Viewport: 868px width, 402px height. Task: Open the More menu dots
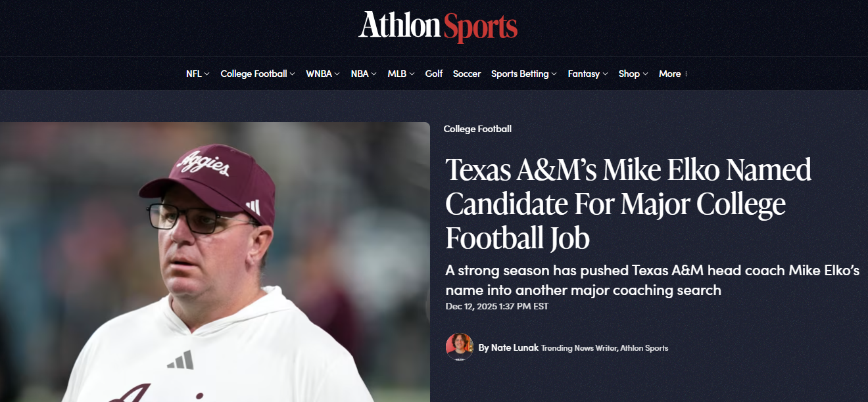pyautogui.click(x=686, y=74)
